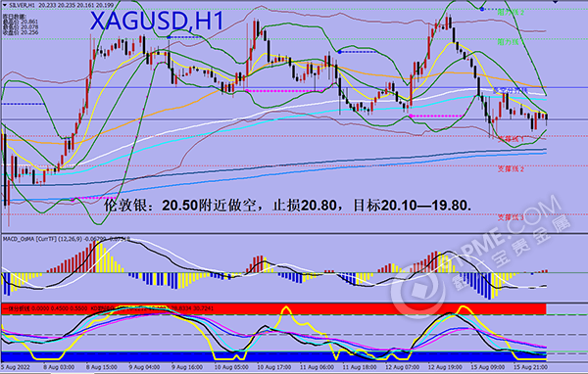Click the 支撑线 3 support line label
The width and height of the screenshot is (588, 374).
[x=511, y=217]
